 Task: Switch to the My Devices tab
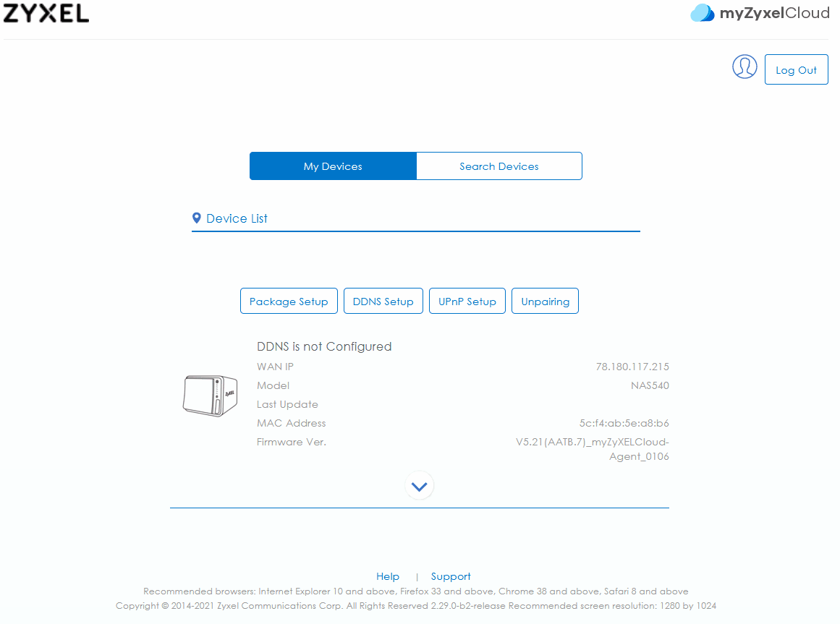[333, 166]
